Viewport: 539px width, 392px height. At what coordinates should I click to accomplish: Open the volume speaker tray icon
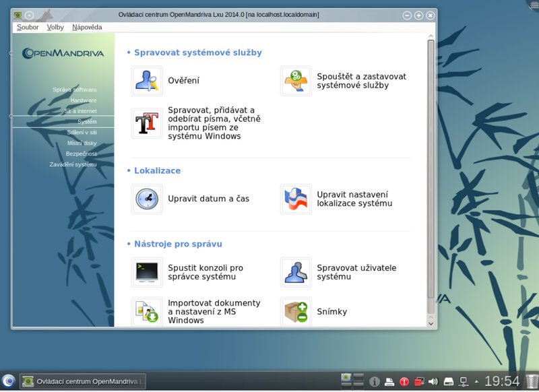click(433, 381)
